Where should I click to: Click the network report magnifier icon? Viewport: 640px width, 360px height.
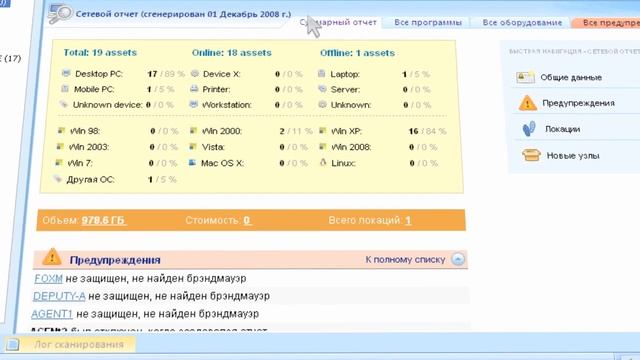pos(60,14)
